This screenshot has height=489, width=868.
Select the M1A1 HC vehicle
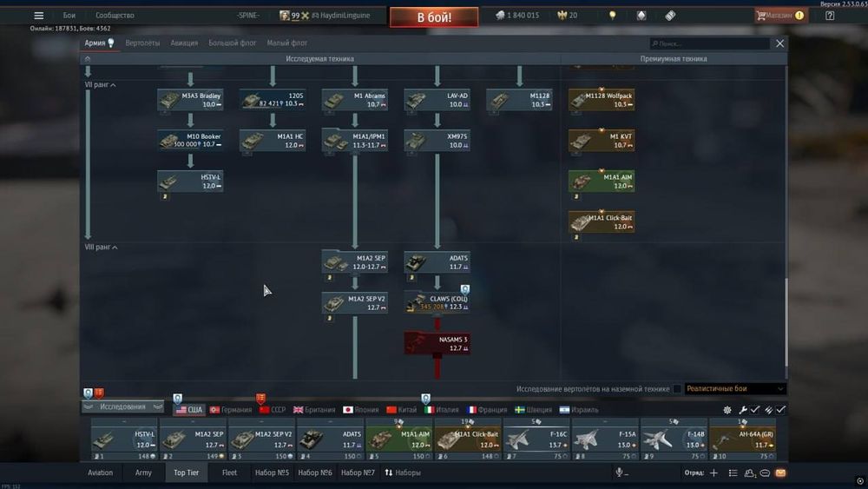coord(273,141)
